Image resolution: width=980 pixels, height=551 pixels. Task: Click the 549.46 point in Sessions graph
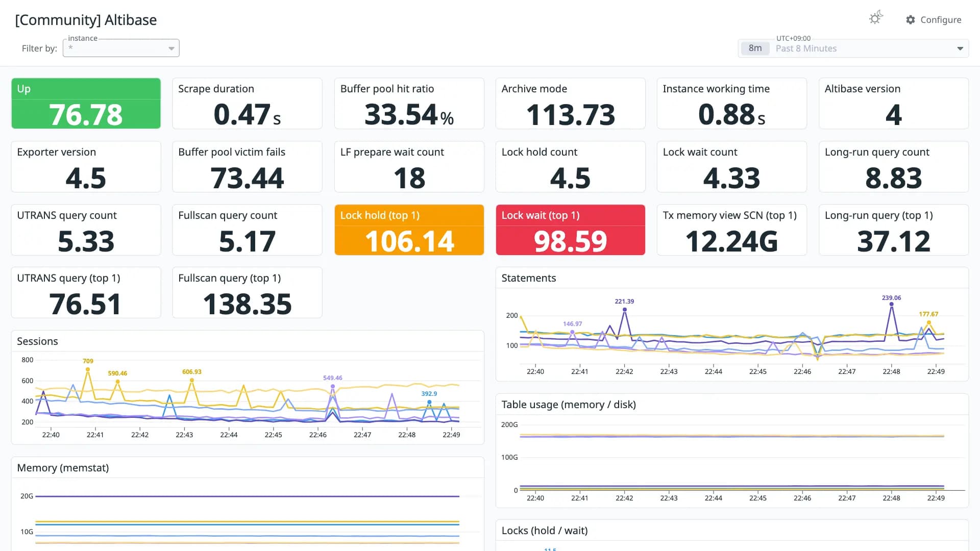pos(333,386)
